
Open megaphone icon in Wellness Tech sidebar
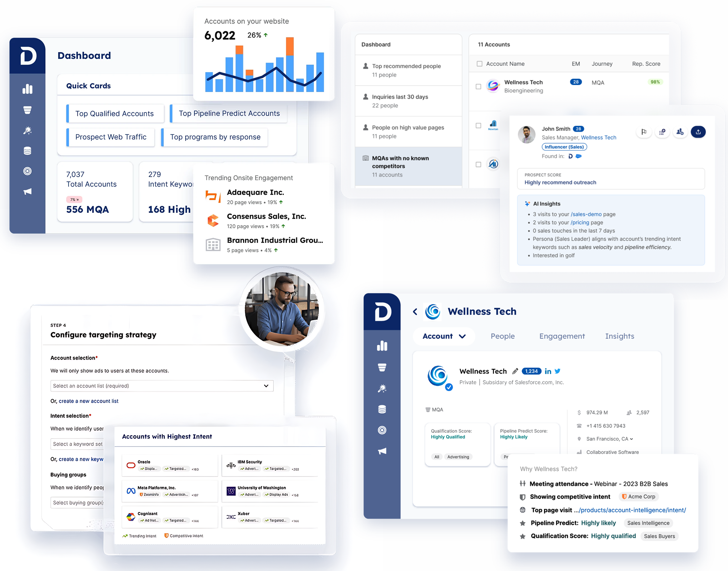(382, 451)
